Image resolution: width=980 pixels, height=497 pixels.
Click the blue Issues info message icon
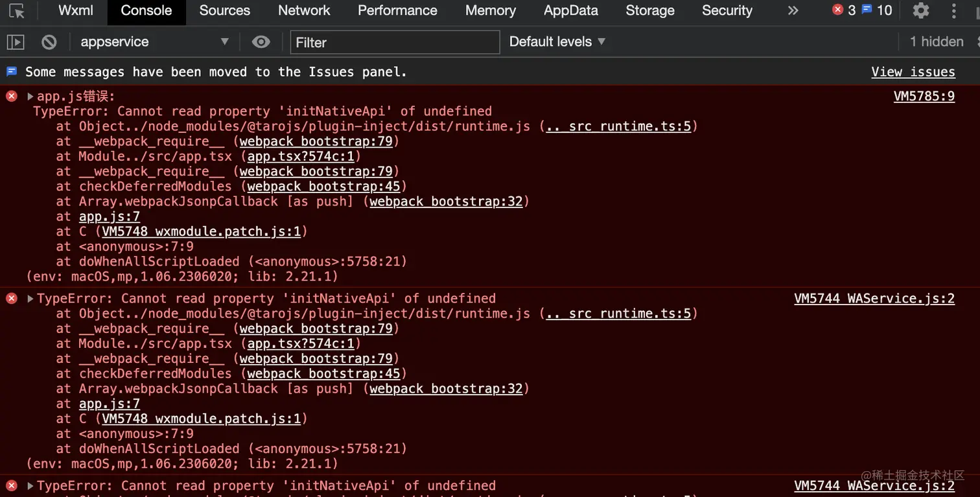pos(12,71)
